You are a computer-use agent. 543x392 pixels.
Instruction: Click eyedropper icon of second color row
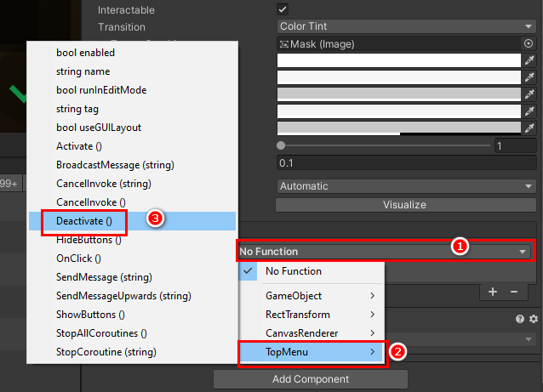click(x=529, y=77)
